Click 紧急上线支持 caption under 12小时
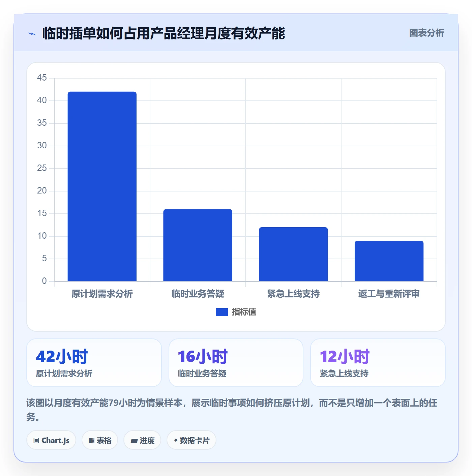 tap(344, 374)
